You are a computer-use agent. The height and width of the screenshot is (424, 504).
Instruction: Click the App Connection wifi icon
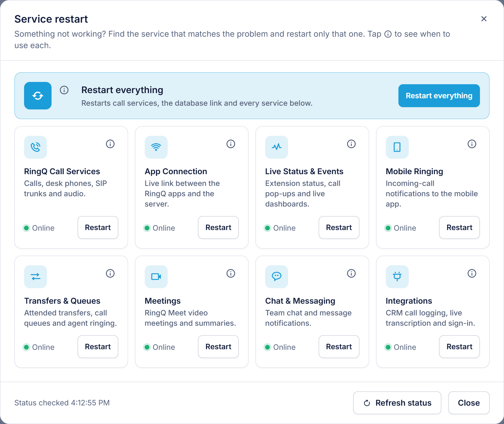click(156, 147)
